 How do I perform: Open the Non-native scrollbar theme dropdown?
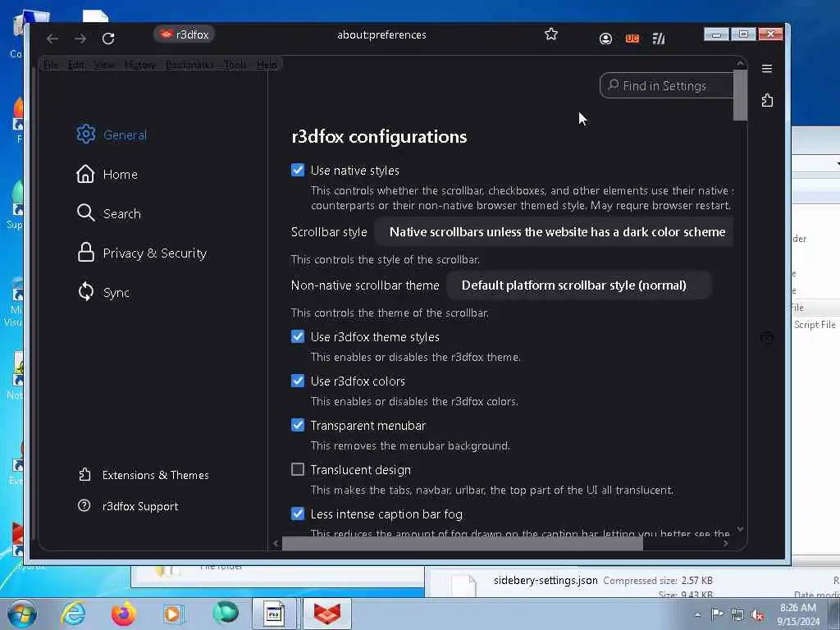click(578, 285)
